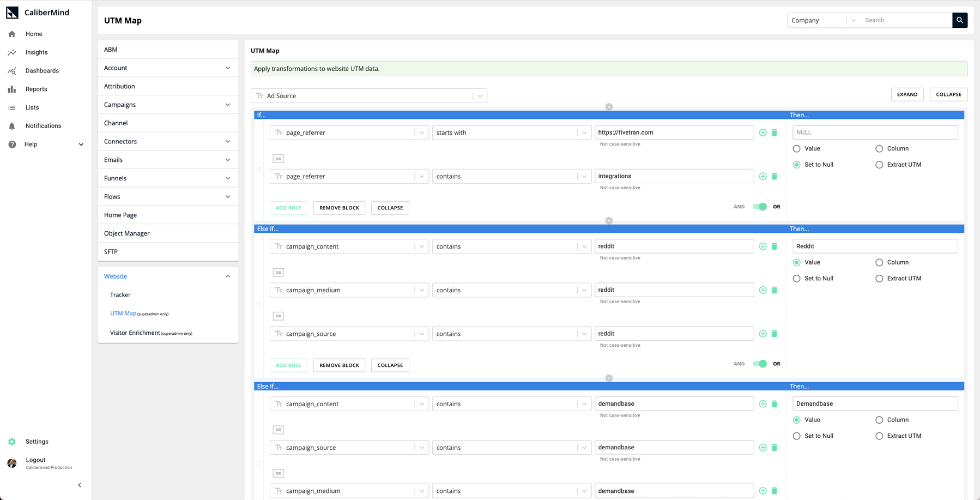Delete the campaign_source demandbase rule
980x500 pixels.
pyautogui.click(x=775, y=448)
